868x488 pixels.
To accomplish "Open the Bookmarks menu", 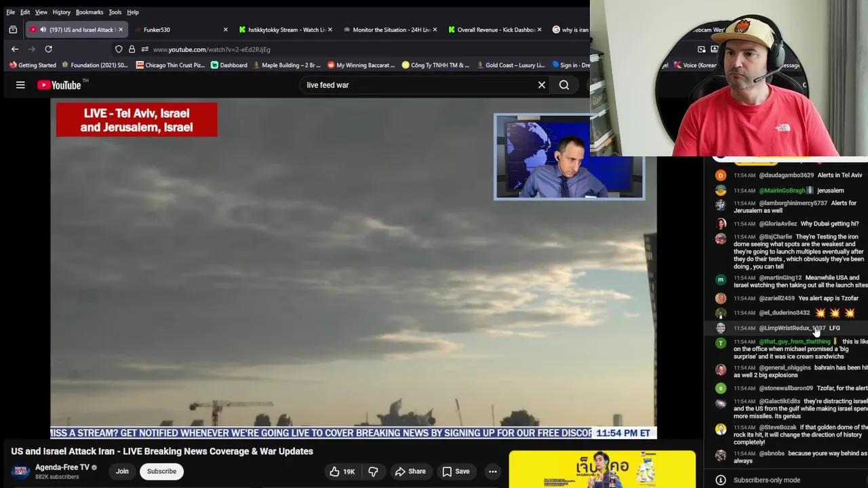I will 90,12.
